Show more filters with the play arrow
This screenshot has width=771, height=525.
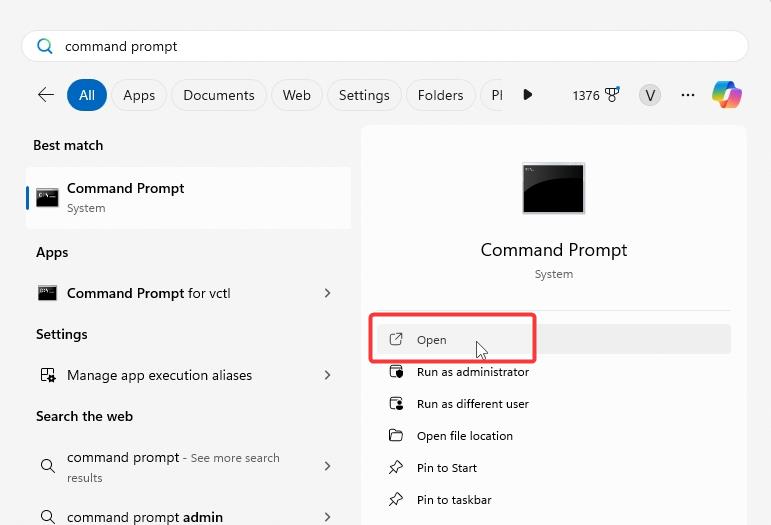click(528, 94)
